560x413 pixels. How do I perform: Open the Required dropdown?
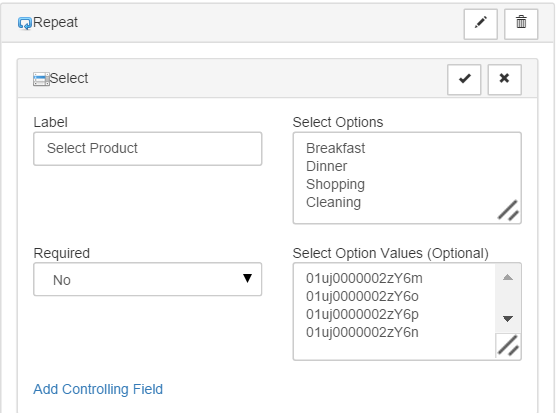[x=148, y=279]
